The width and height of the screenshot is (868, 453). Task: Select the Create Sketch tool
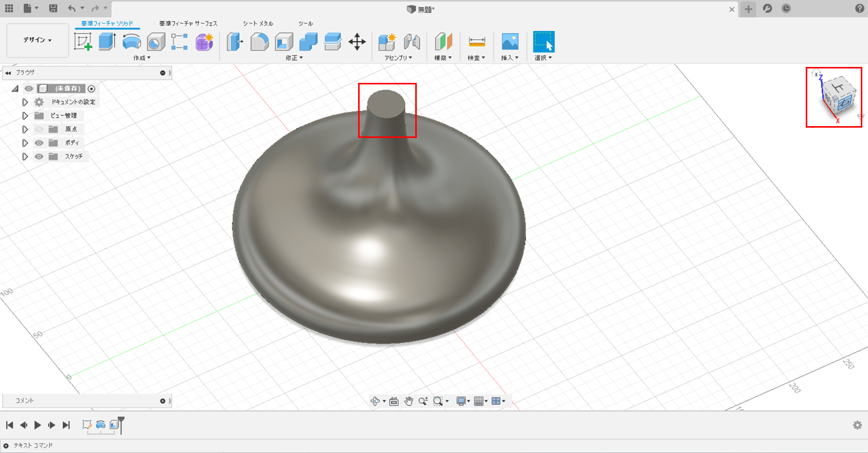[x=83, y=42]
